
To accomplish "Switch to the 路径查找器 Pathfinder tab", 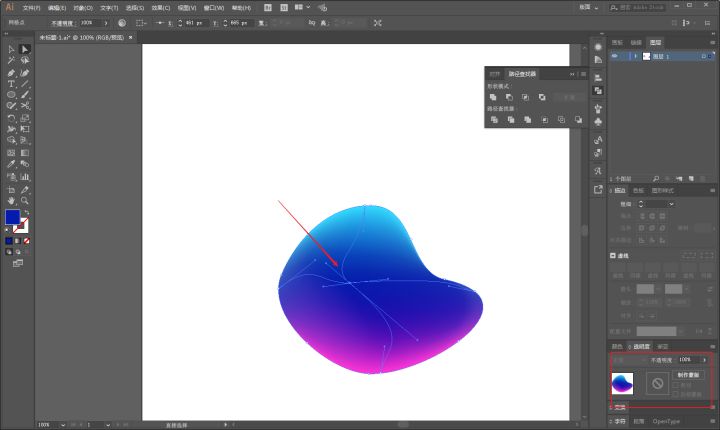I will 522,74.
